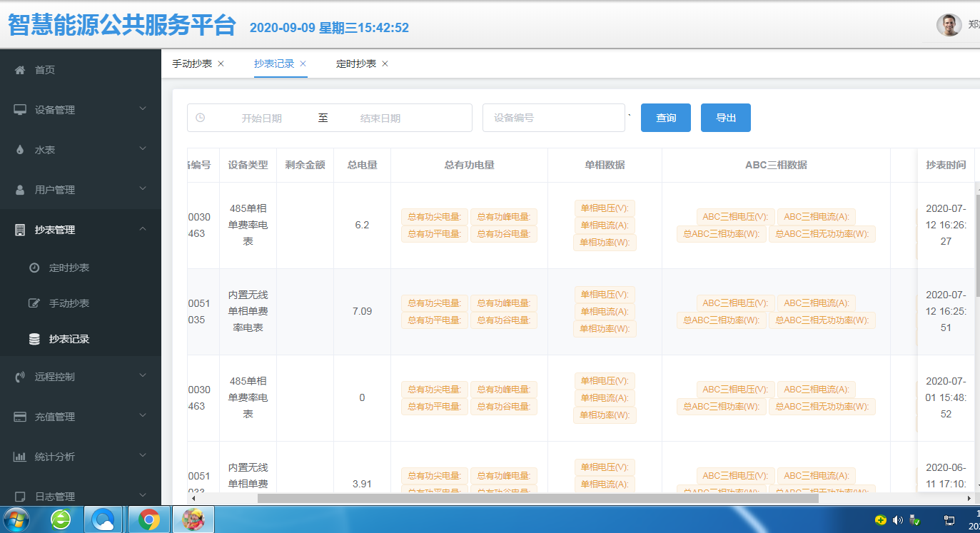The width and height of the screenshot is (980, 533).
Task: Expand the 远程控制 sidebar menu
Action: pyautogui.click(x=142, y=376)
